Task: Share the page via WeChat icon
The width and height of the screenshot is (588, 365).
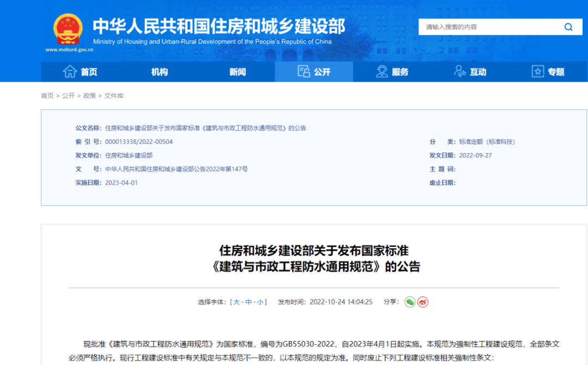Action: coord(410,302)
